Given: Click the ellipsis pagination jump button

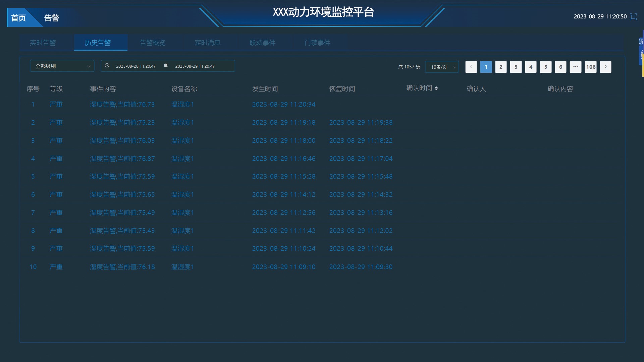Looking at the screenshot, I should [575, 67].
